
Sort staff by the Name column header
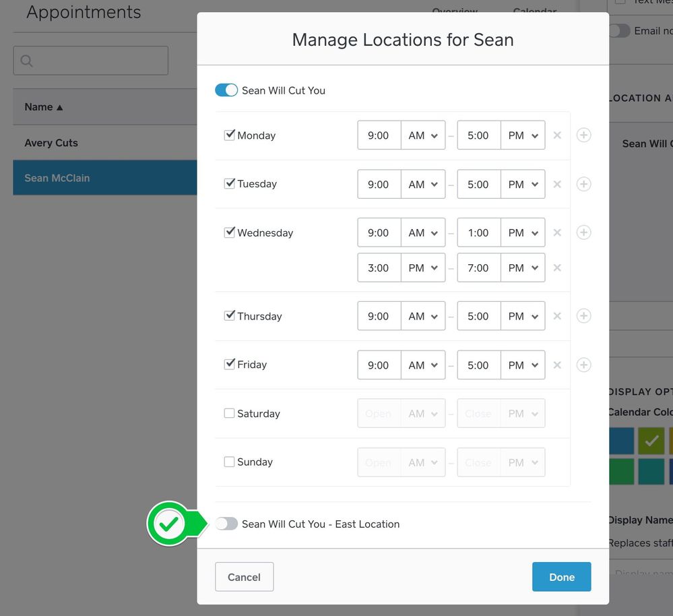click(44, 107)
